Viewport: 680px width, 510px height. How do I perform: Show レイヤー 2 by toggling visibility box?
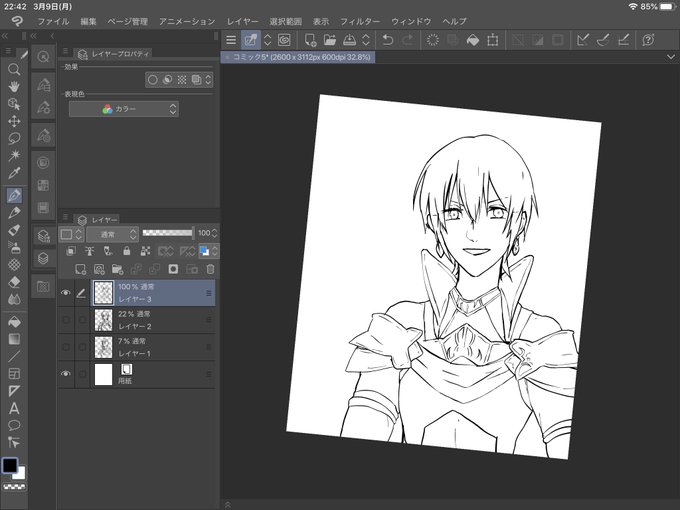click(x=66, y=320)
